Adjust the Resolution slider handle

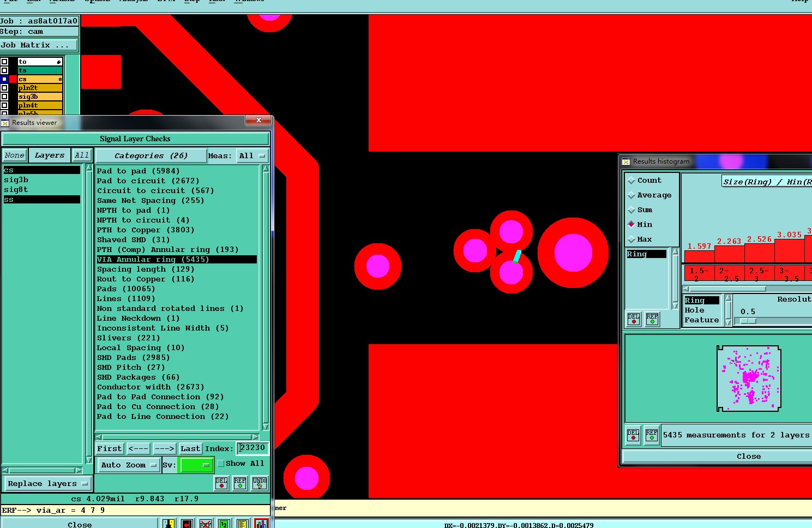pyautogui.click(x=748, y=321)
